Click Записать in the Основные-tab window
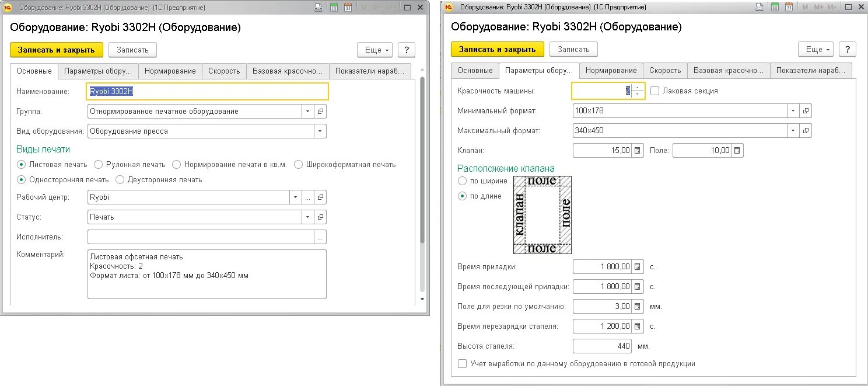The width and height of the screenshot is (868, 389). pyautogui.click(x=132, y=50)
